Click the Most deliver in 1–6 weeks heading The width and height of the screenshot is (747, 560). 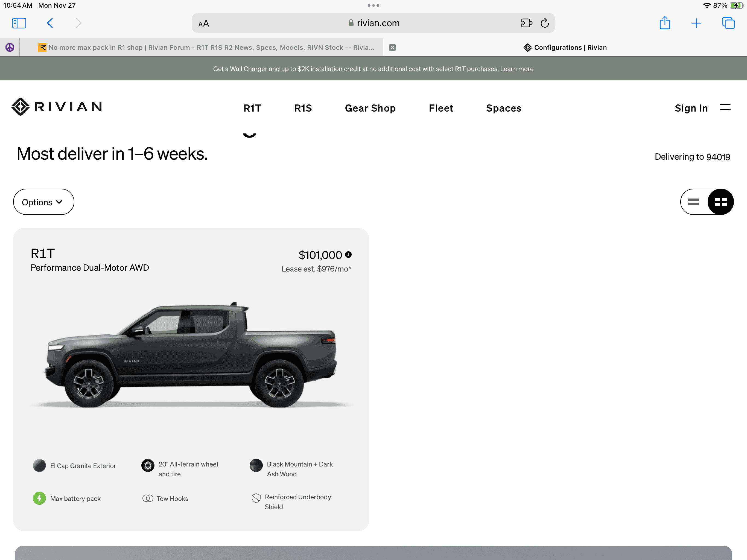[112, 154]
